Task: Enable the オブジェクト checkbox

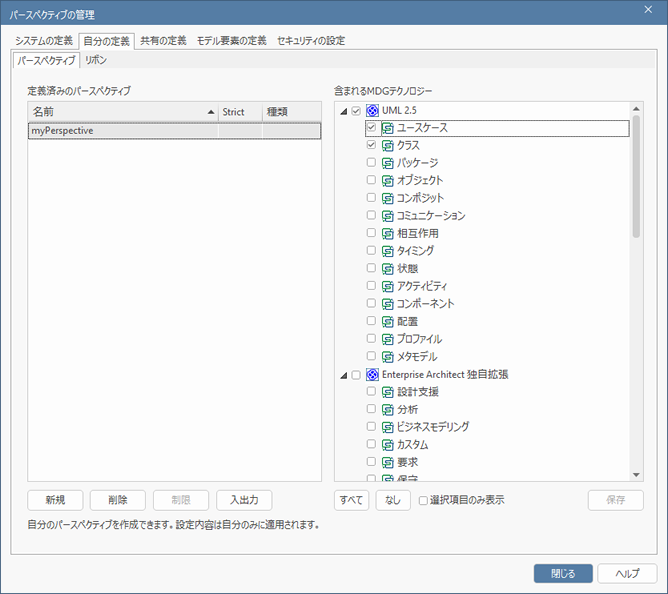Action: coord(371,179)
